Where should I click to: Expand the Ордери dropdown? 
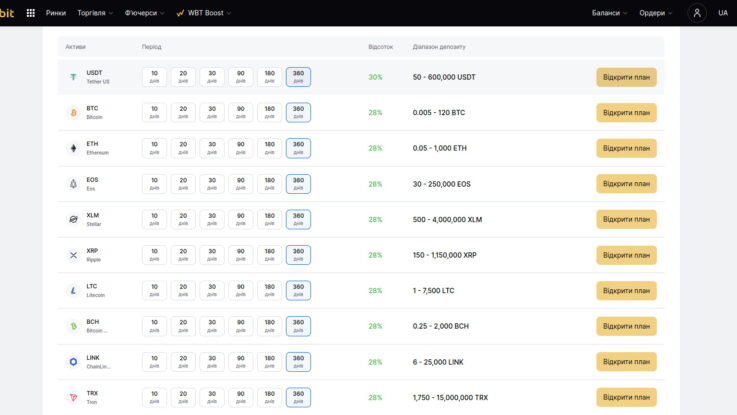(x=656, y=13)
